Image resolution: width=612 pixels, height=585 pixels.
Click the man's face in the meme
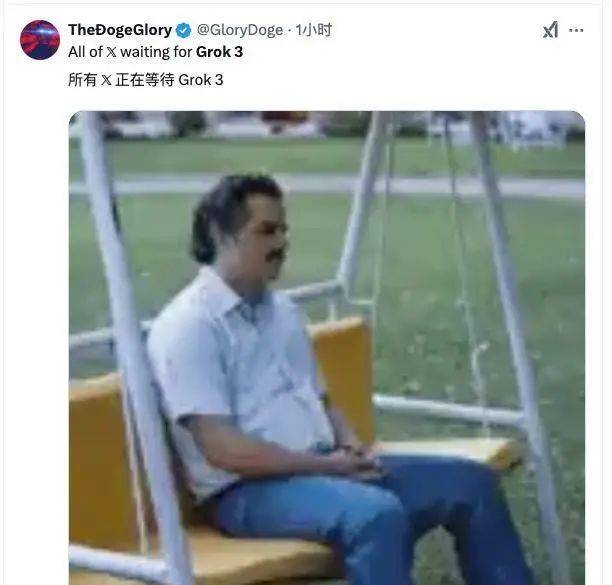258,237
